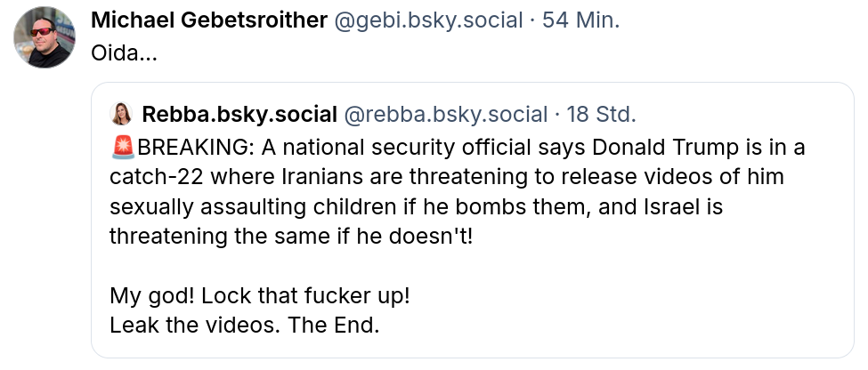
Task: Select the @rebba.bsky.social handle
Action: (445, 115)
